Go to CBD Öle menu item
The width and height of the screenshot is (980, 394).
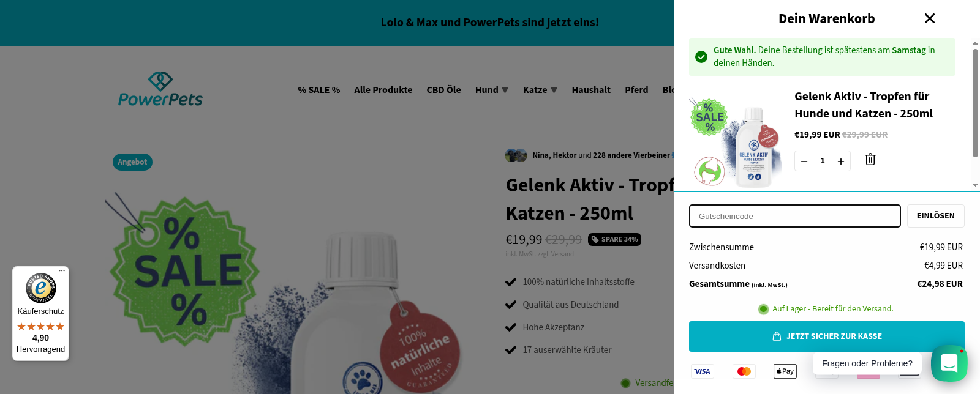coord(444,90)
